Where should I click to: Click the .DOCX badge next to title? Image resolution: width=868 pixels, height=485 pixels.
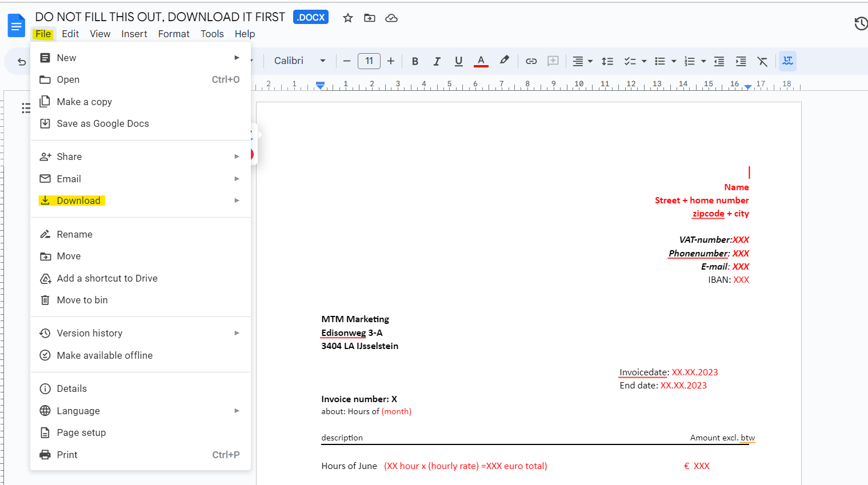tap(311, 17)
